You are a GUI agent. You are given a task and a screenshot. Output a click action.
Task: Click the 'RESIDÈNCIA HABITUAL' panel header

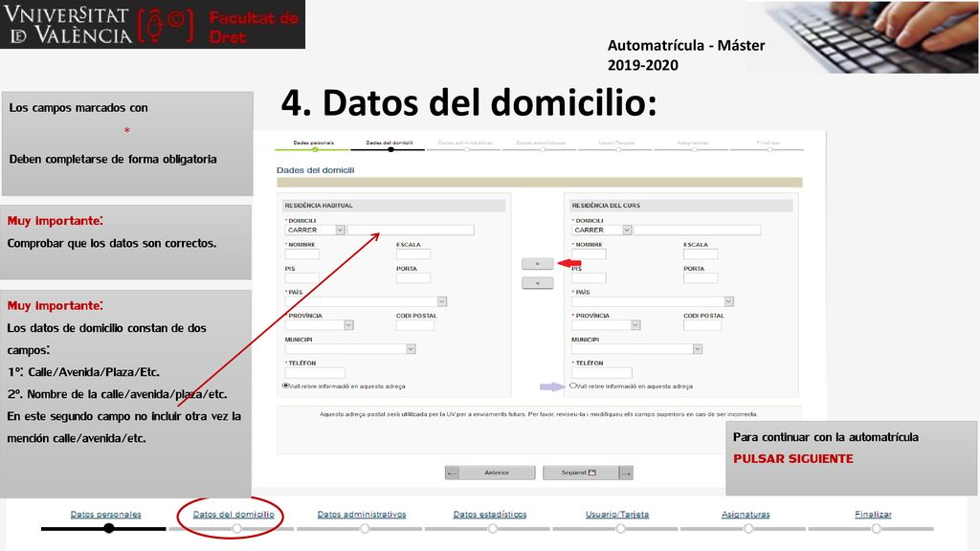coord(393,205)
